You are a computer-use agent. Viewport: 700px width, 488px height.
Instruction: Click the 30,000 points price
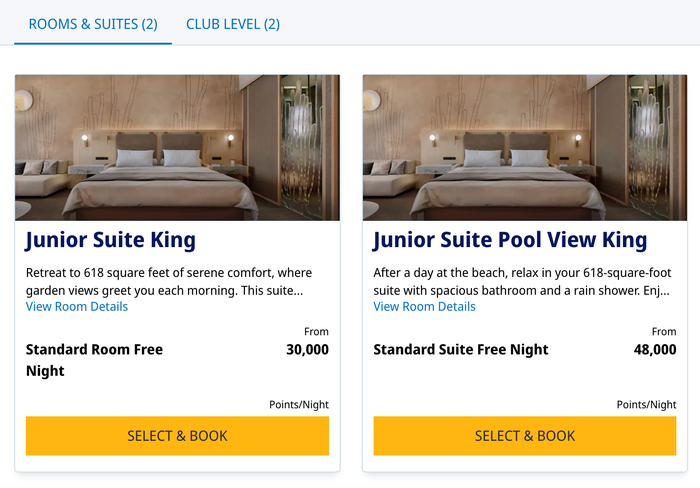click(x=307, y=350)
